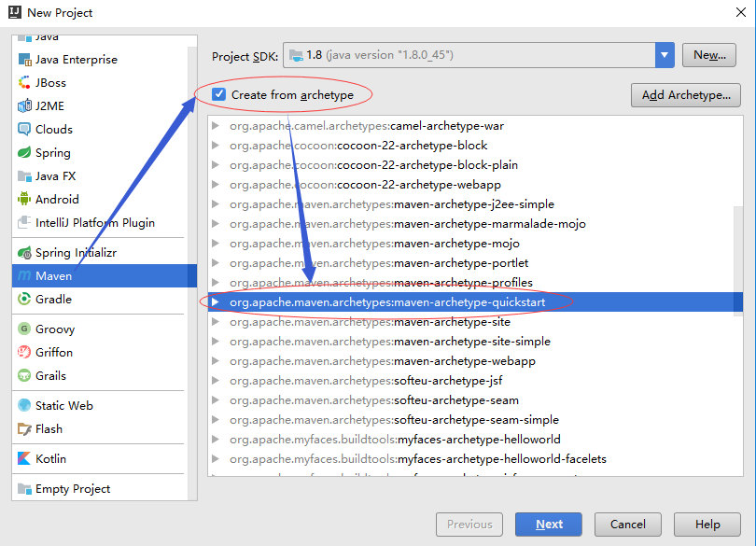756x546 pixels.
Task: Expand cocoon-22-archetype-block node
Action: click(216, 146)
